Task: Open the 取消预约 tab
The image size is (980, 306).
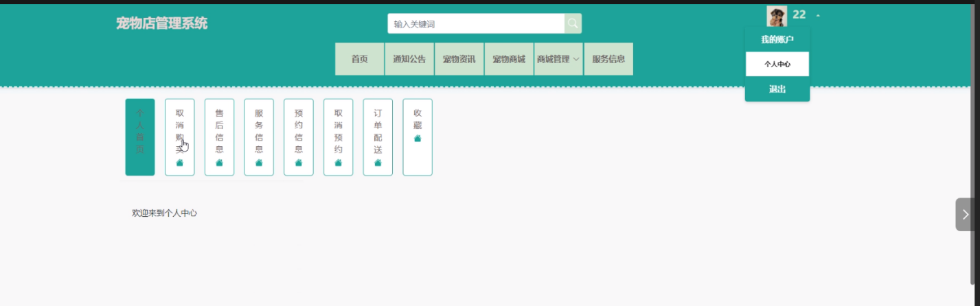Action: [x=339, y=137]
